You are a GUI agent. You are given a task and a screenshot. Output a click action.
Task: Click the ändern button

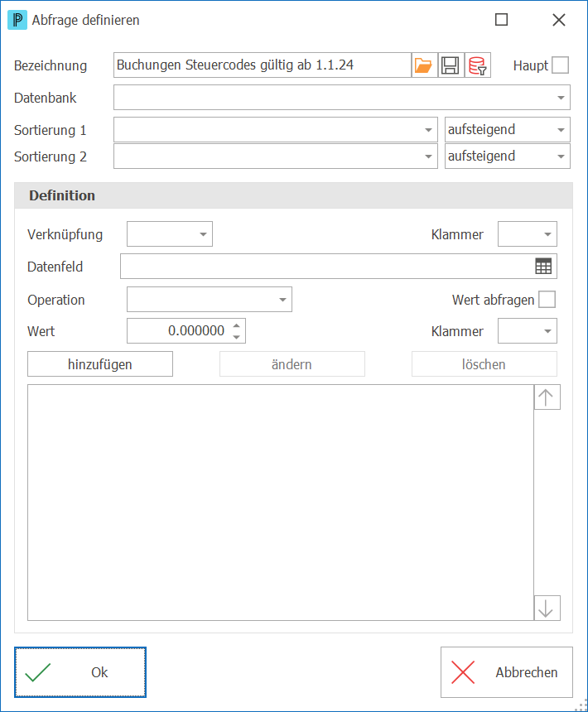(x=292, y=364)
